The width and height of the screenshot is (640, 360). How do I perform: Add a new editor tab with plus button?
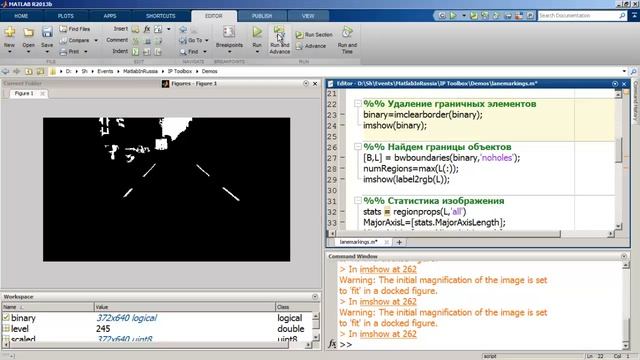point(399,242)
